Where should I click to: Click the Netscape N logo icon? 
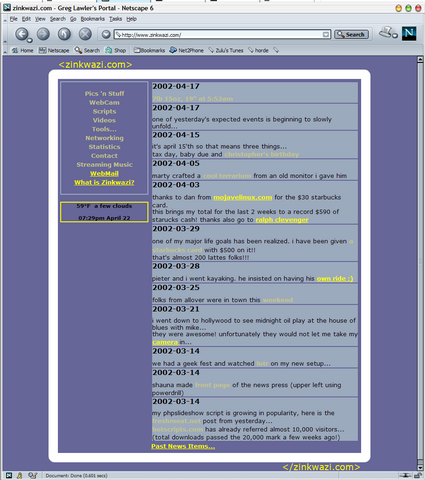tap(409, 34)
